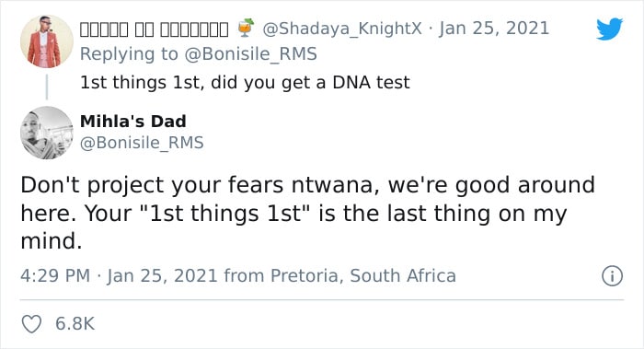644x349 pixels.
Task: Click the @Bonisile_RMS handle under Mihla's Dad
Action: click(x=142, y=143)
